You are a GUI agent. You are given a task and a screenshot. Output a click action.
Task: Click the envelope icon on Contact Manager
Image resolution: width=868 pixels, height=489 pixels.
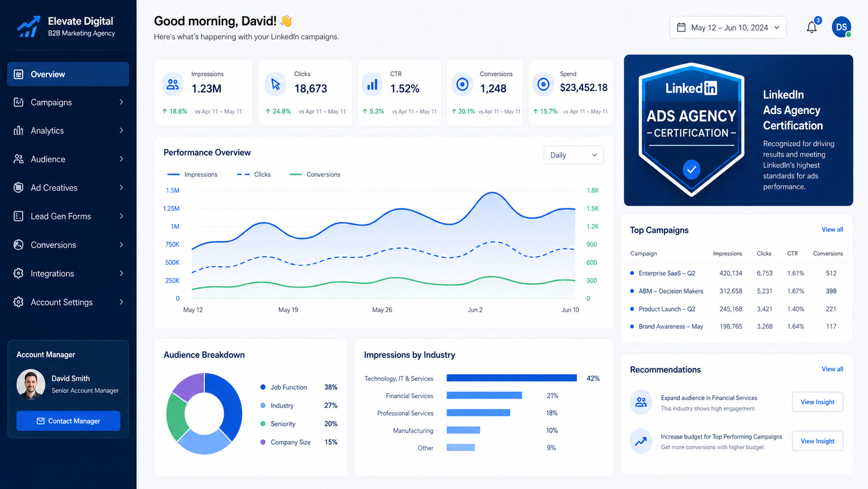click(40, 421)
